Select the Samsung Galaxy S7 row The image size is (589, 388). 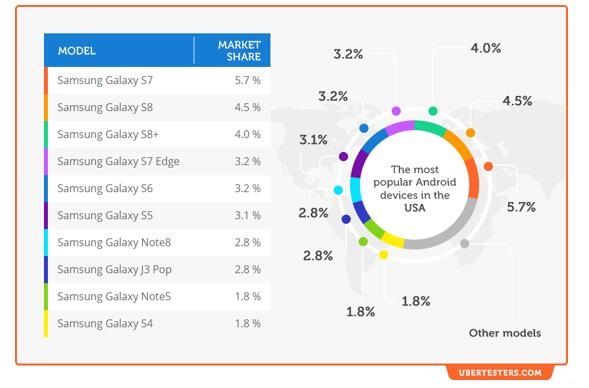point(157,80)
